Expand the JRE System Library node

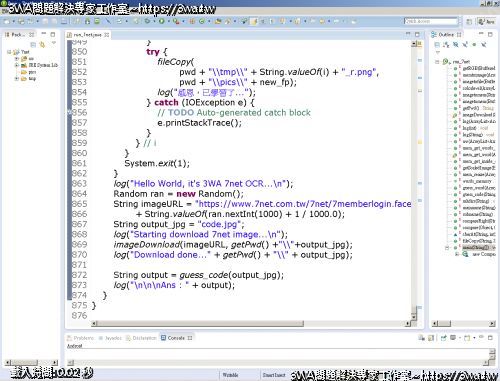(x=16, y=65)
